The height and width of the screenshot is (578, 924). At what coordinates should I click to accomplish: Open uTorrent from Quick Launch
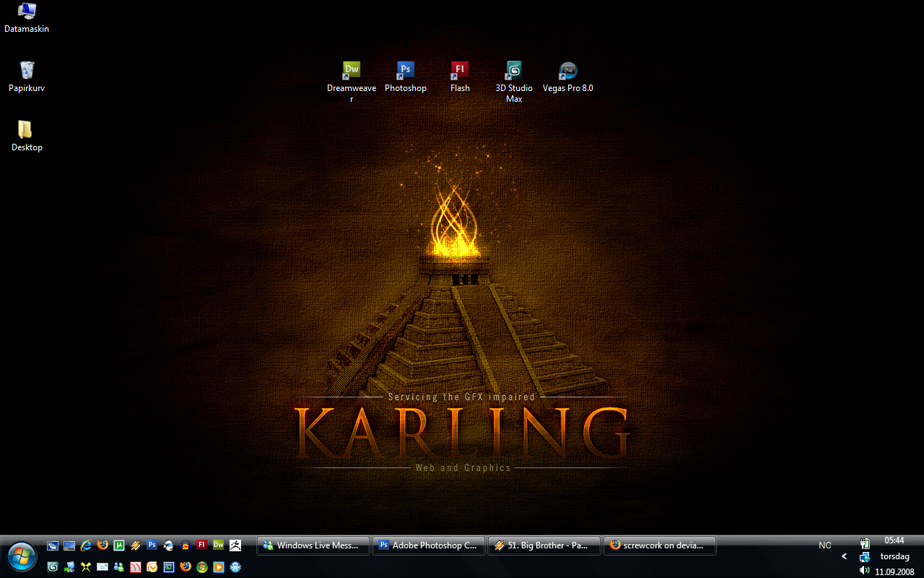click(119, 545)
